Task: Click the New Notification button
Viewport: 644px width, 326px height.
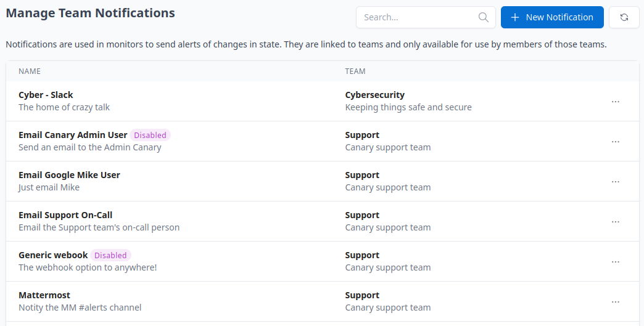Action: pos(552,17)
